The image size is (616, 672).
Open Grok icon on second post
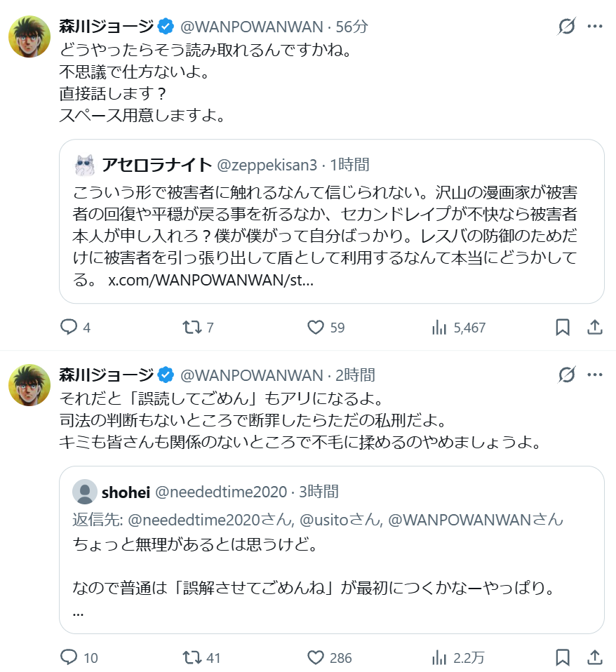click(566, 375)
